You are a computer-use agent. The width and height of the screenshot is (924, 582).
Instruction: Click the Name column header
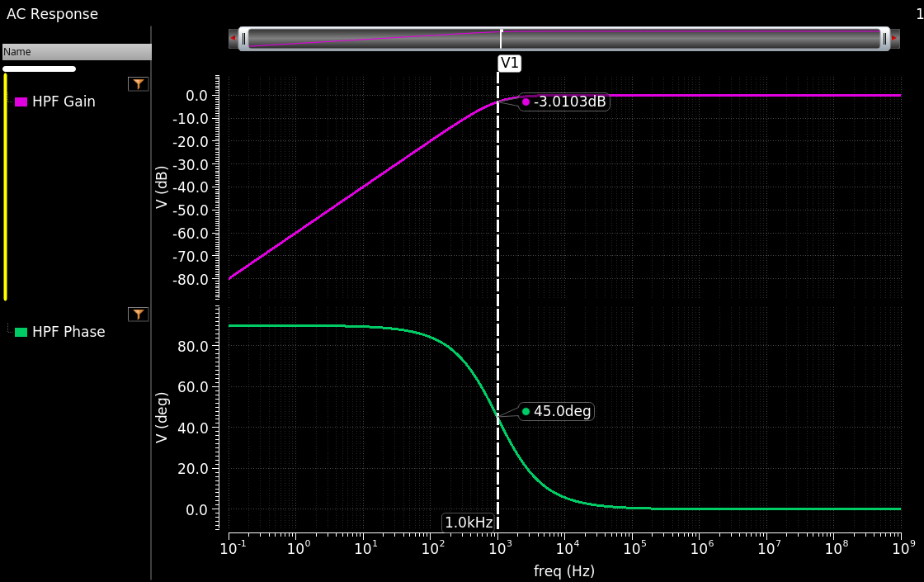click(76, 51)
